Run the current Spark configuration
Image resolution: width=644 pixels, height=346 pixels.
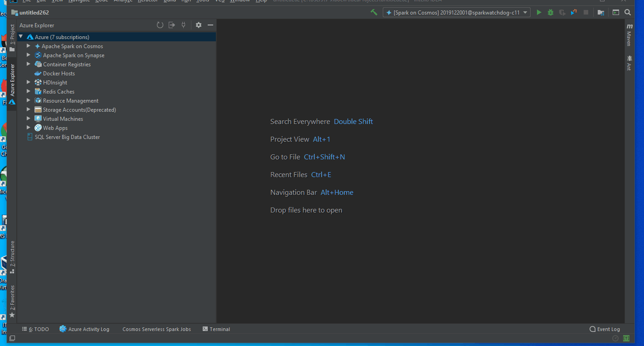pyautogui.click(x=538, y=12)
